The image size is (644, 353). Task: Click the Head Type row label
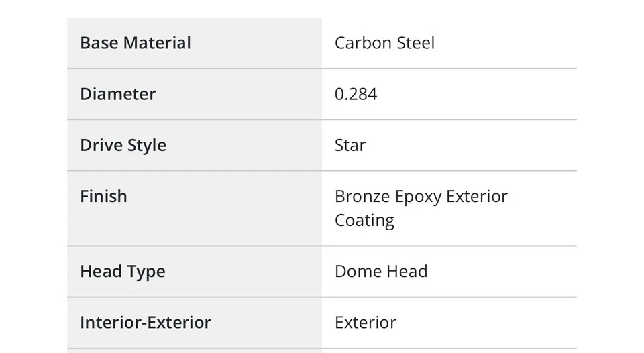tap(123, 272)
